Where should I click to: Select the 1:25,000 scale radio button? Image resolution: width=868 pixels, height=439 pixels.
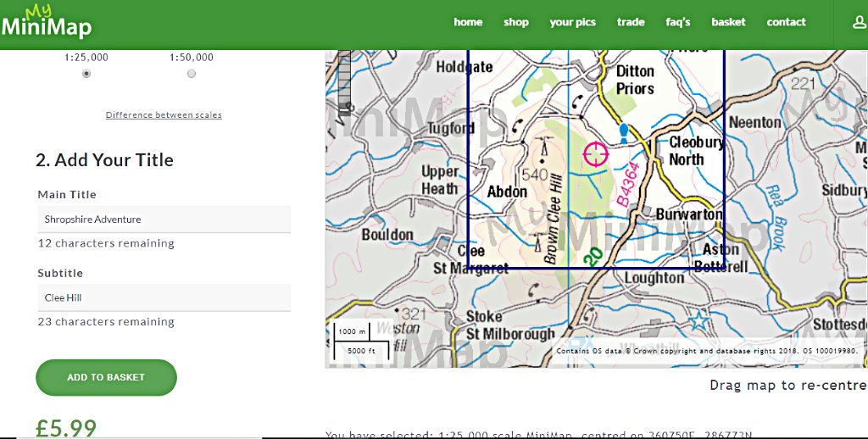coord(86,74)
